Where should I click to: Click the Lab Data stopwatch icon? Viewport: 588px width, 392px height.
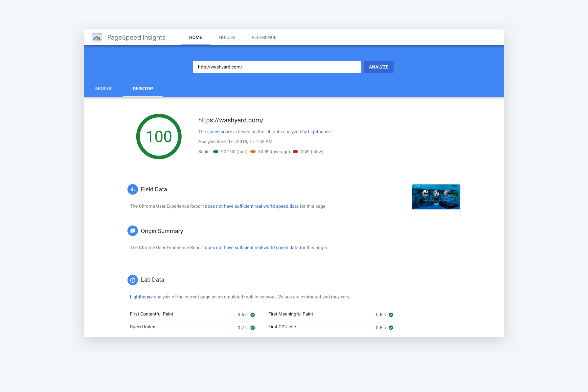coord(132,280)
